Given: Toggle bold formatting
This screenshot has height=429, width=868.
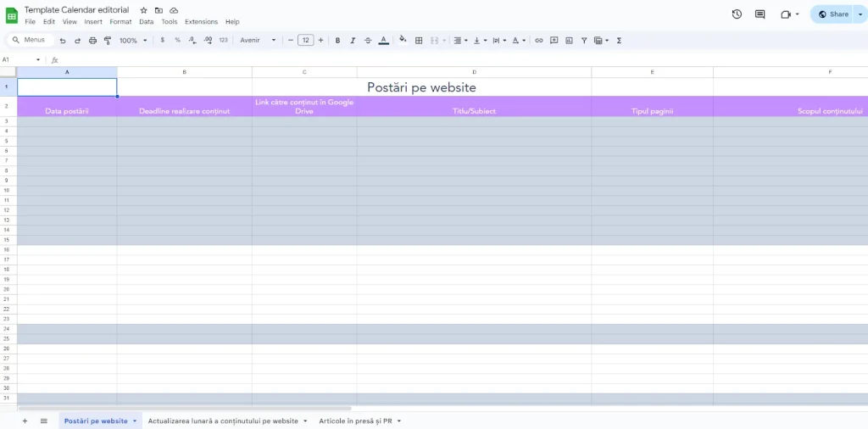Looking at the screenshot, I should (x=337, y=40).
